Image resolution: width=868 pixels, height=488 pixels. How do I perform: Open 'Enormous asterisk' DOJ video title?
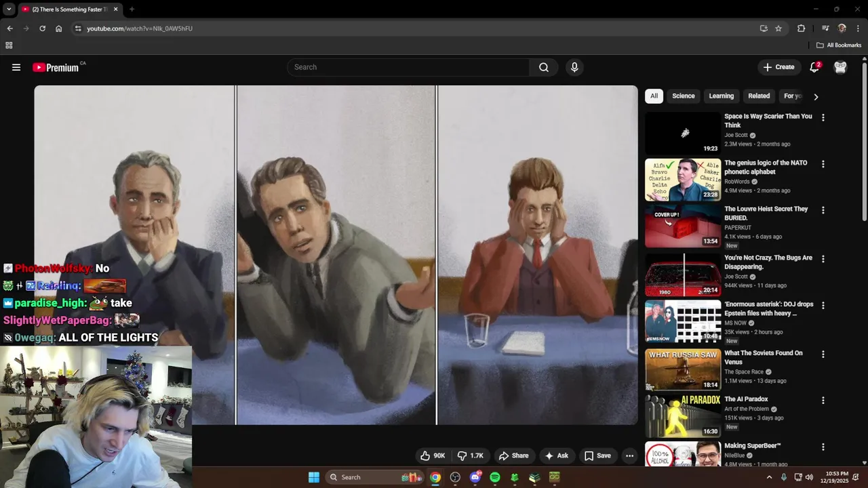pos(769,309)
